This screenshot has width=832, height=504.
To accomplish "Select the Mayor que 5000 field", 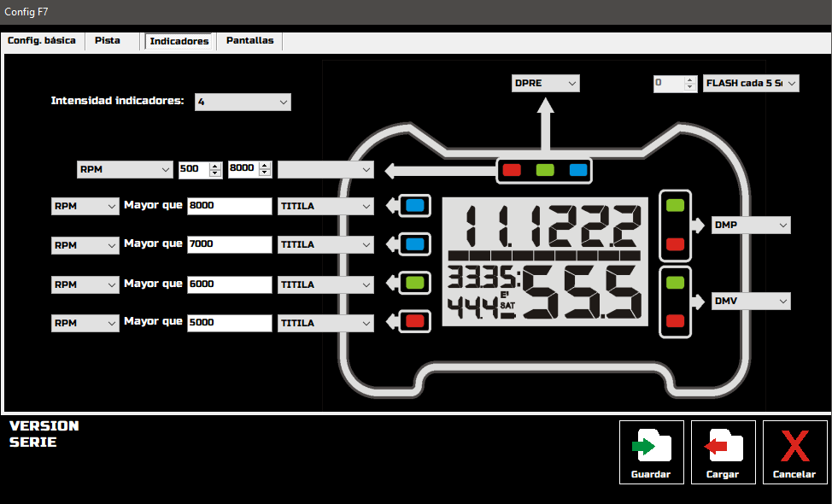I will pos(229,323).
